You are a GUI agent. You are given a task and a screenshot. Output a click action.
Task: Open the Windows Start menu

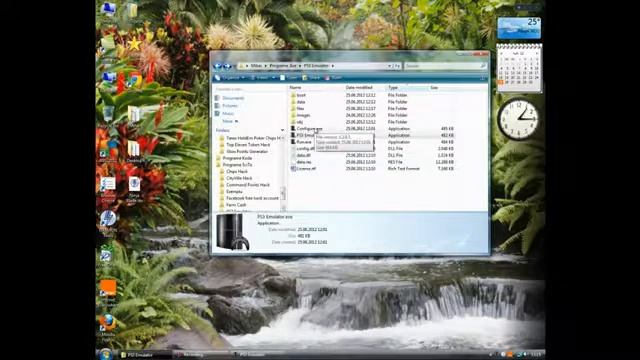(106, 354)
